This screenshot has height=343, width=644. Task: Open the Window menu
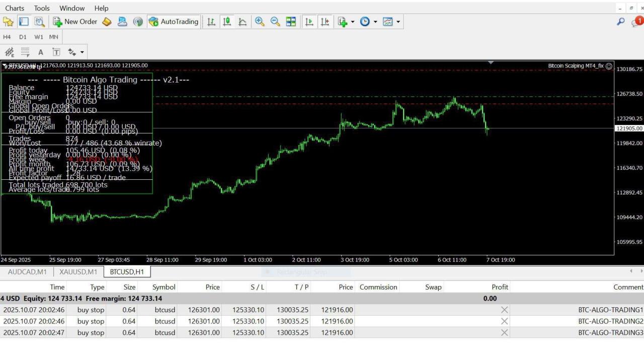[x=72, y=8]
